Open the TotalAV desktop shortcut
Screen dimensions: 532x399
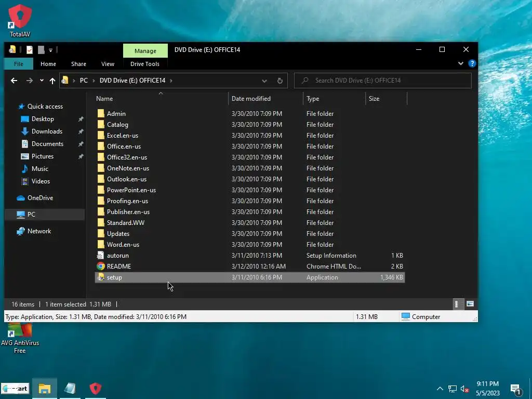coord(20,20)
